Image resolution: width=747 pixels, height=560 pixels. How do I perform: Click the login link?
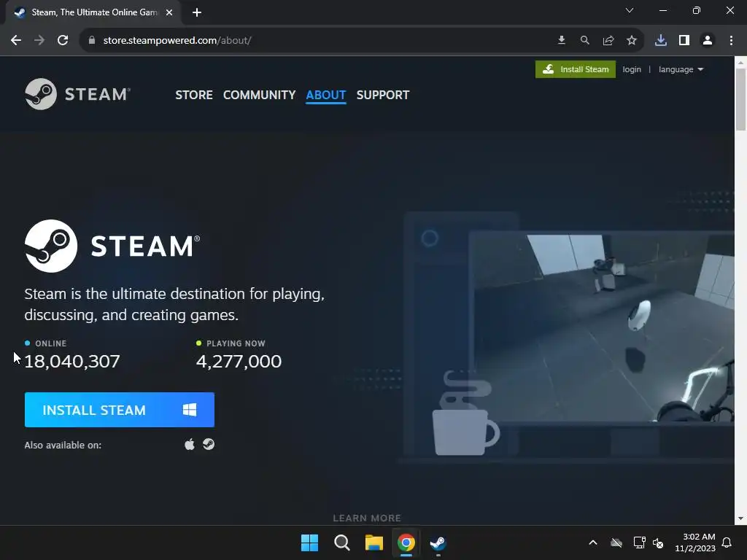[x=632, y=69]
